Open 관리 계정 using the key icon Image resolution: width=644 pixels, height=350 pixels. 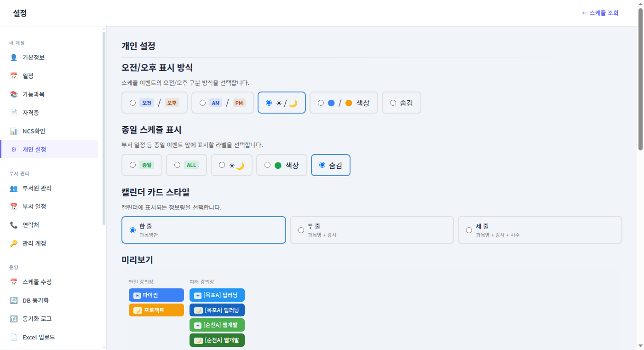click(14, 243)
